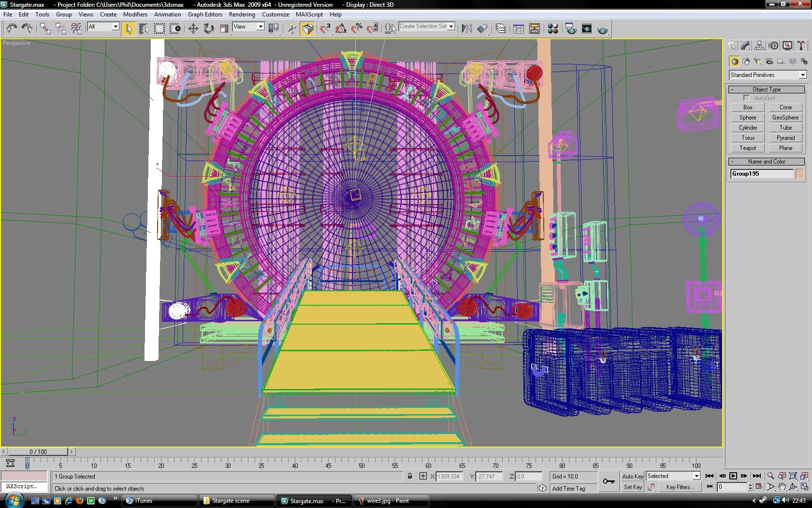The image size is (812, 508).
Task: Open the Material Editor
Action: point(553,28)
